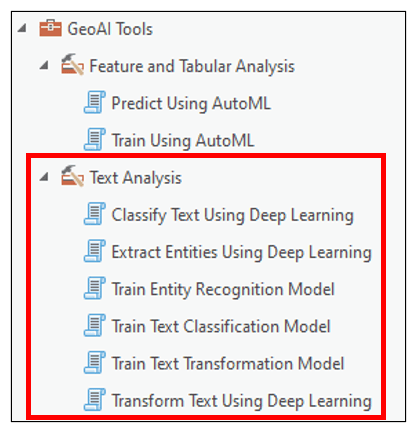Screen dimensions: 416x431
Task: Select the Train Using AutoML label
Action: coord(183,140)
